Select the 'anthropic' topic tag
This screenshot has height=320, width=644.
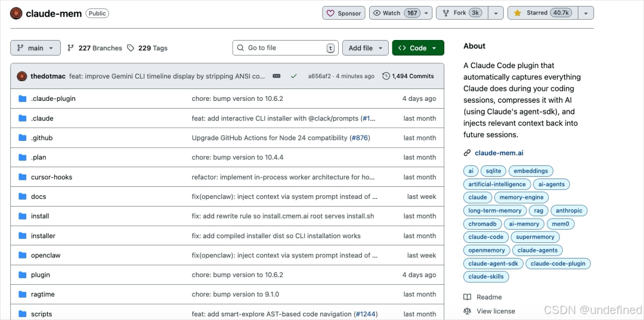[x=569, y=211]
